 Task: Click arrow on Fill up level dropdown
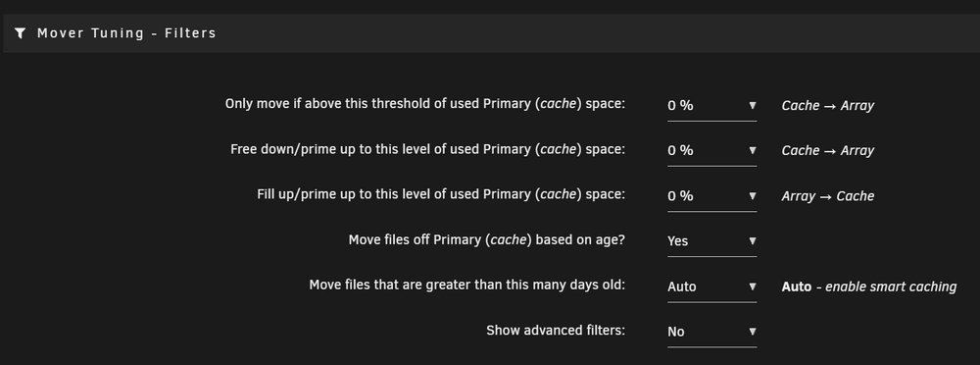coord(753,196)
